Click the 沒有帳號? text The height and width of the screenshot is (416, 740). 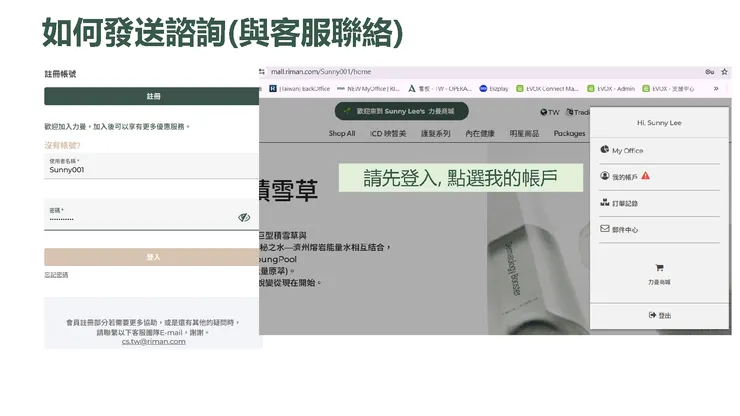point(62,145)
